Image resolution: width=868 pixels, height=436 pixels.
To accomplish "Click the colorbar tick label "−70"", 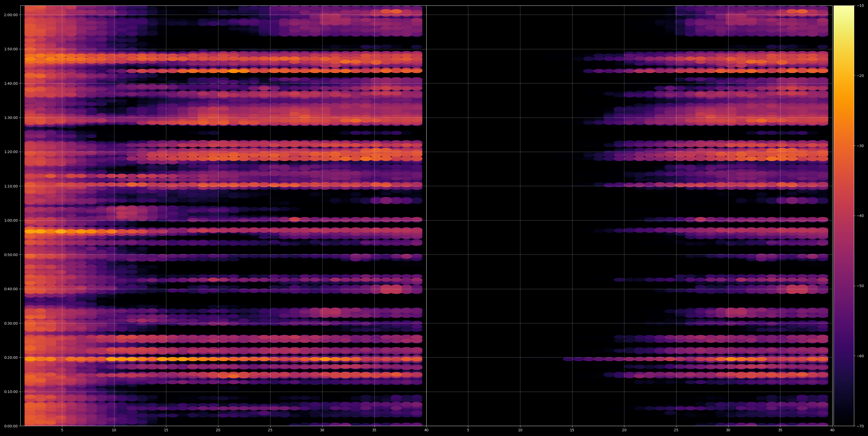I will 860,426.
